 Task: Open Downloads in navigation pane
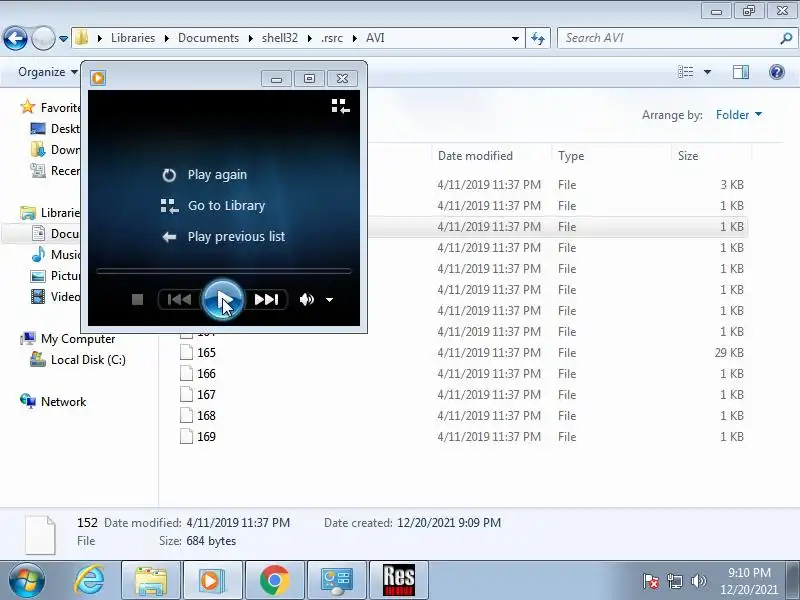pyautogui.click(x=55, y=149)
